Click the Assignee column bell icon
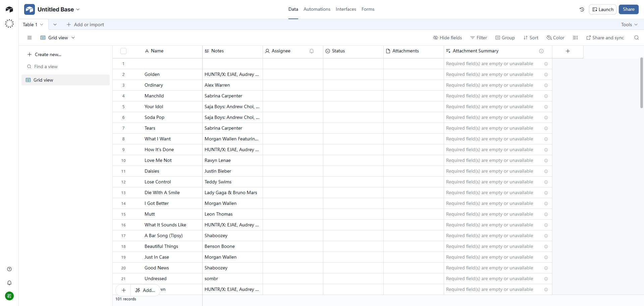 click(x=312, y=51)
